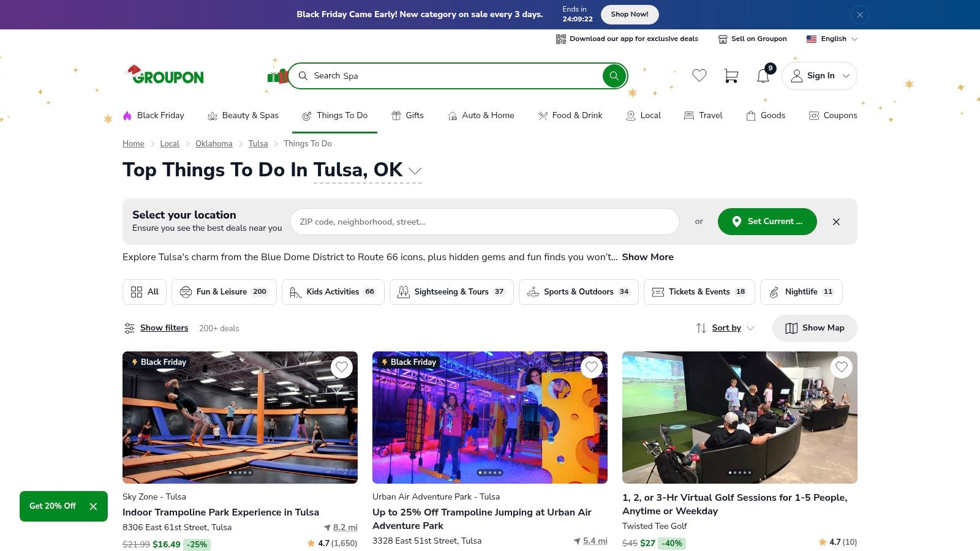Expand the English language dropdown
The image size is (980, 551).
tap(856, 39)
